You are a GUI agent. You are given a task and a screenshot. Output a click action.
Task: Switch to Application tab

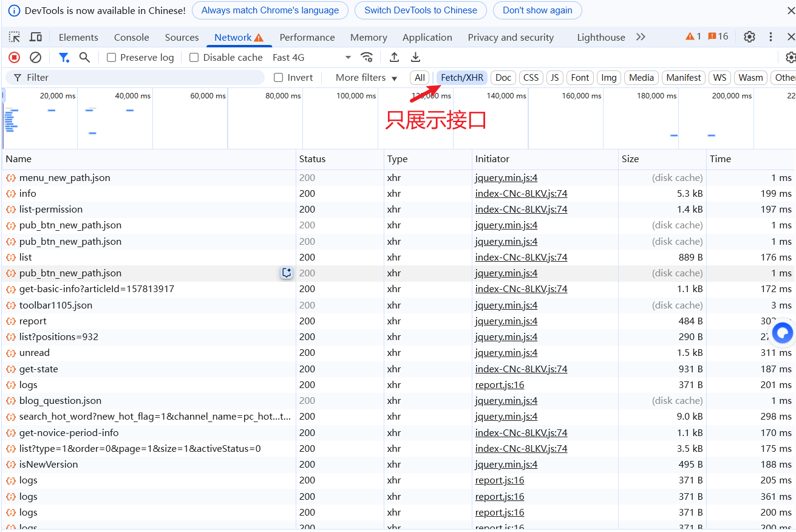click(427, 37)
